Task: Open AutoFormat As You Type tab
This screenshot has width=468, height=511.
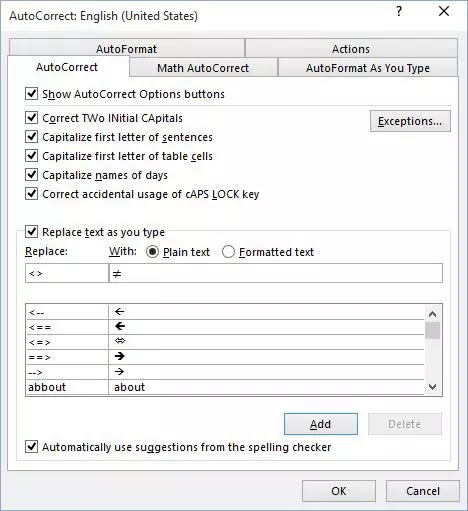Action: click(368, 68)
